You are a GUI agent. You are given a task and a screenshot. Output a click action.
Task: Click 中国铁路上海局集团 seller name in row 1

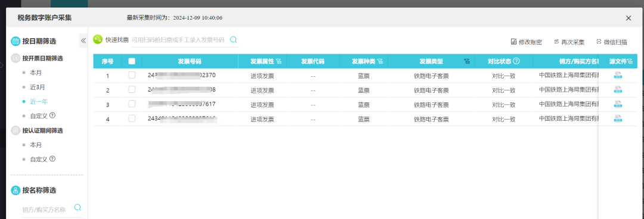[x=569, y=76]
